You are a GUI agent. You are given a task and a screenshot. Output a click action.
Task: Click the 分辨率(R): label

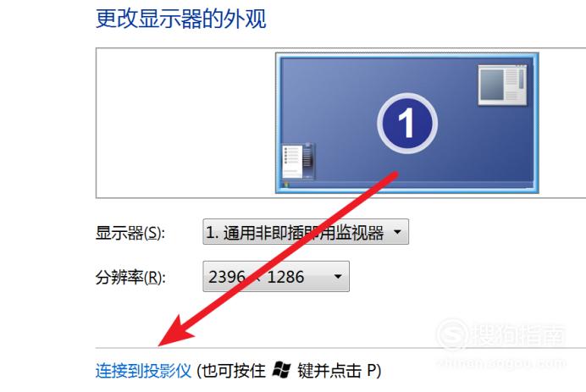[x=130, y=277]
